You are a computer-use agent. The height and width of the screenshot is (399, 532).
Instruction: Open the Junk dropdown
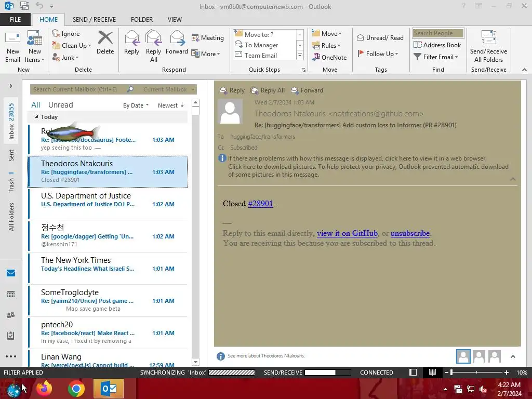pos(65,57)
